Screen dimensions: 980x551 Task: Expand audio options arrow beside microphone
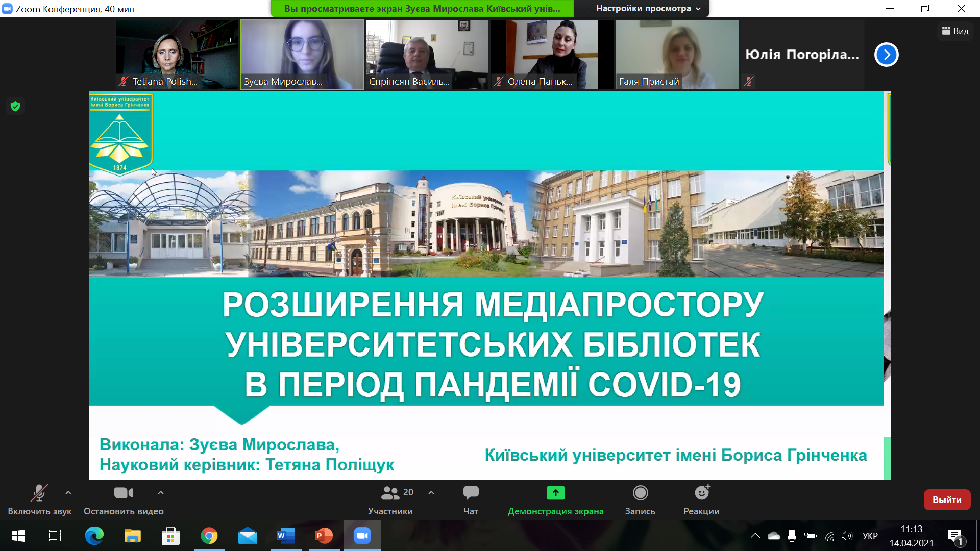(68, 493)
